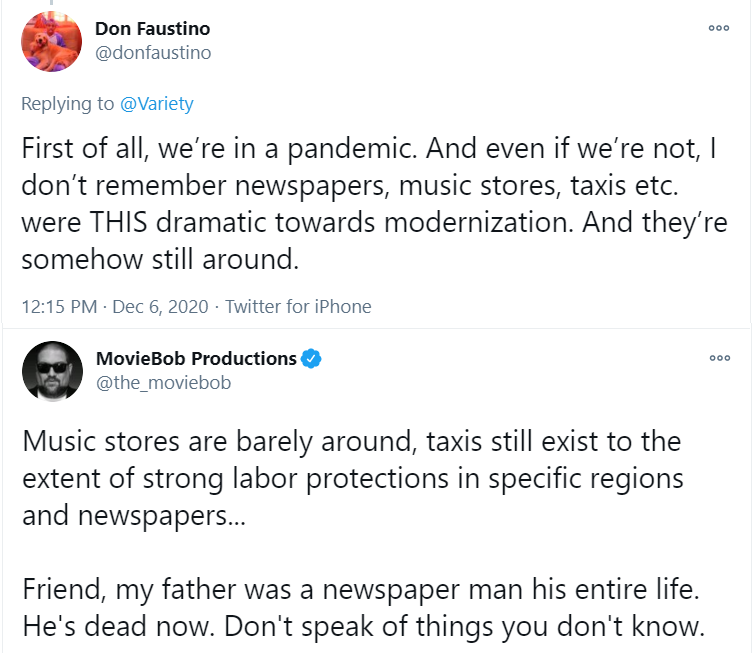Select the Don Faustino display name
This screenshot has width=754, height=664.
pos(152,29)
